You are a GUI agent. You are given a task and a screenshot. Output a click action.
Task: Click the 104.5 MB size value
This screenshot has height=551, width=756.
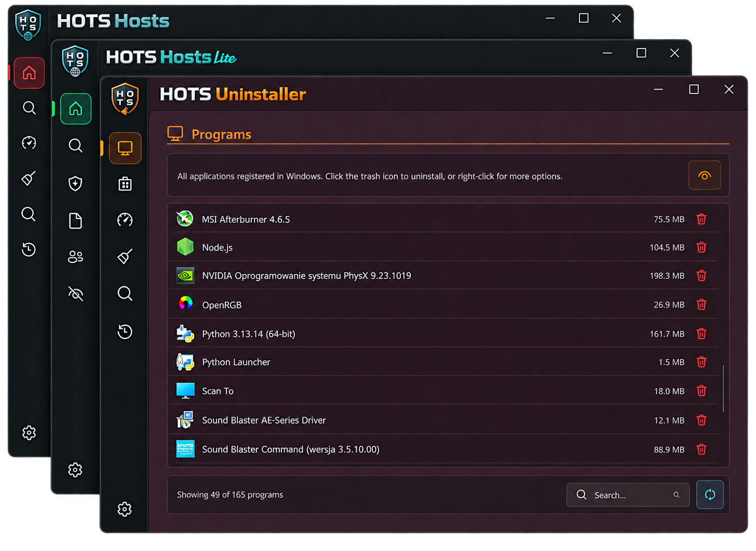667,247
